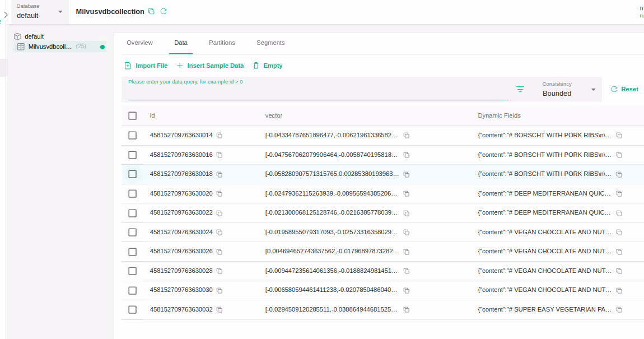Click the Dynamic Fields column header
The image size is (644, 339).
(499, 116)
